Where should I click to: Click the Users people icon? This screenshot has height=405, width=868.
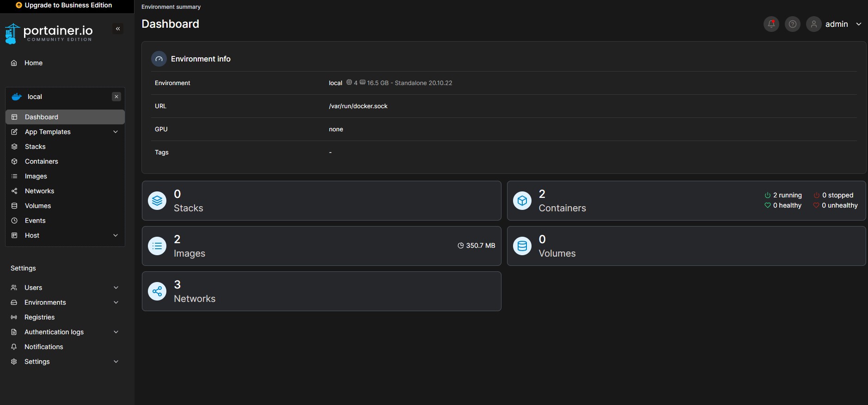click(14, 288)
